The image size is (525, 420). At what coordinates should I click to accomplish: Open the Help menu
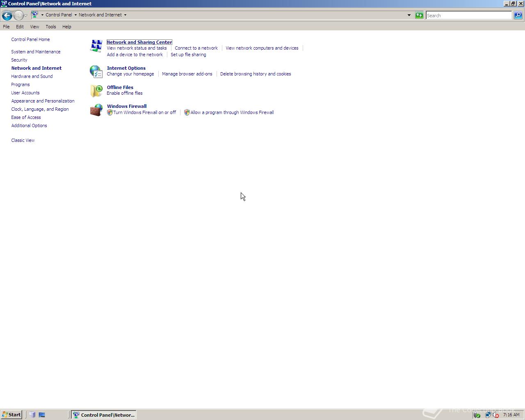point(67,27)
